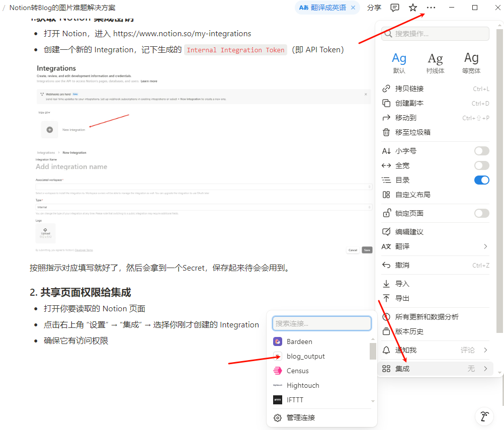Select the Bardeen connection icon

coord(278,341)
